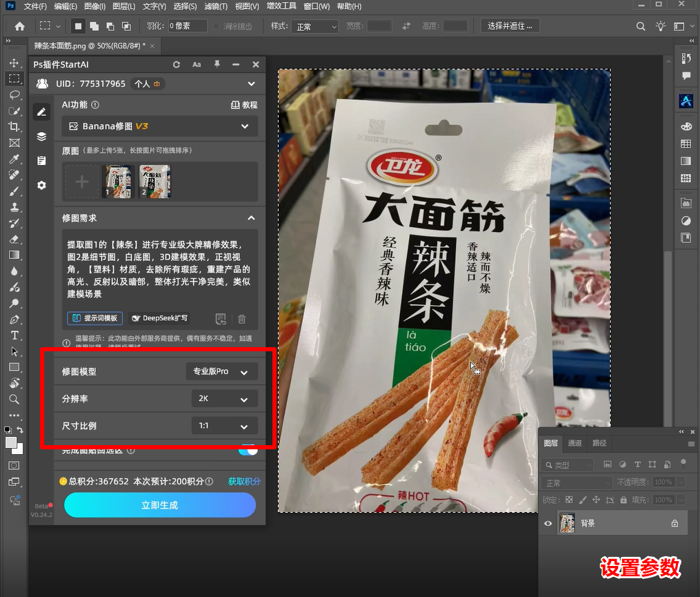Lock image pixels brush icon in Layers panel
The image size is (700, 597).
click(x=583, y=500)
